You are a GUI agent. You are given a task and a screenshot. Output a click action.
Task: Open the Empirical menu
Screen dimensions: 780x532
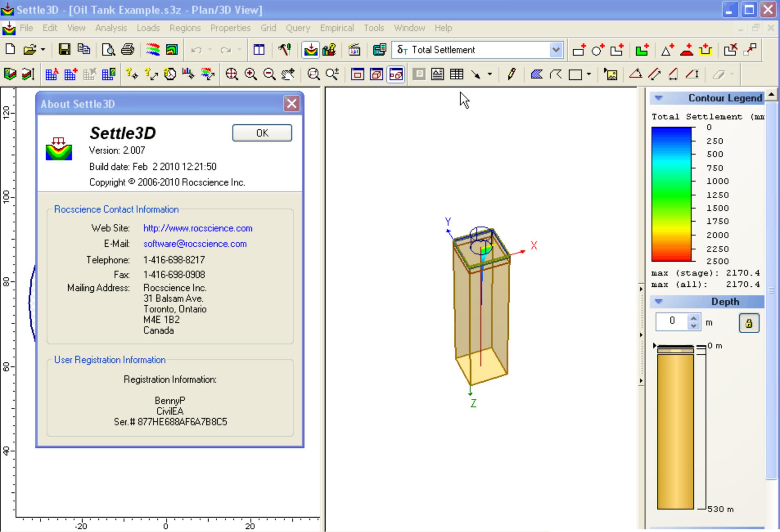[x=337, y=28]
